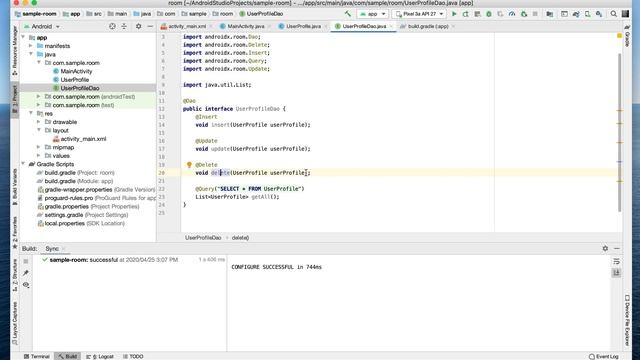Open the Device File Explorer side panel
Image resolution: width=640 pixels, height=360 pixels.
point(627,320)
